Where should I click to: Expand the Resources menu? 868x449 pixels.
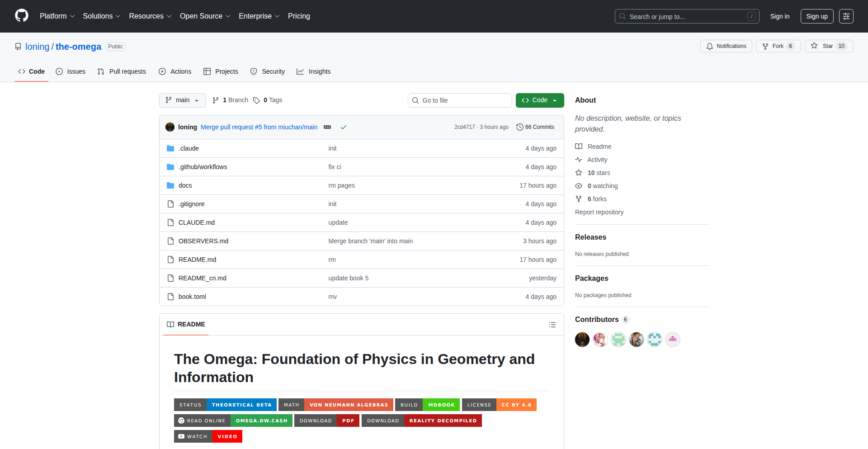coord(150,16)
